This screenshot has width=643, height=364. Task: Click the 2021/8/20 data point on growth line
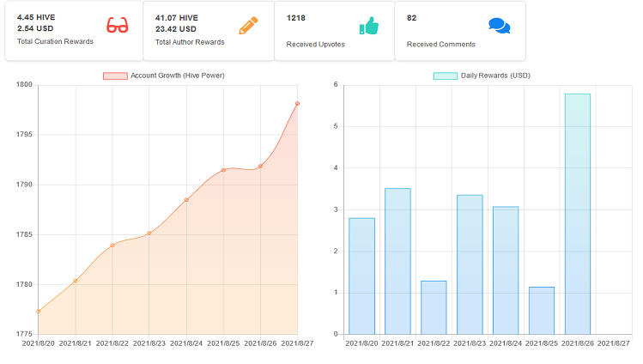[39, 312]
